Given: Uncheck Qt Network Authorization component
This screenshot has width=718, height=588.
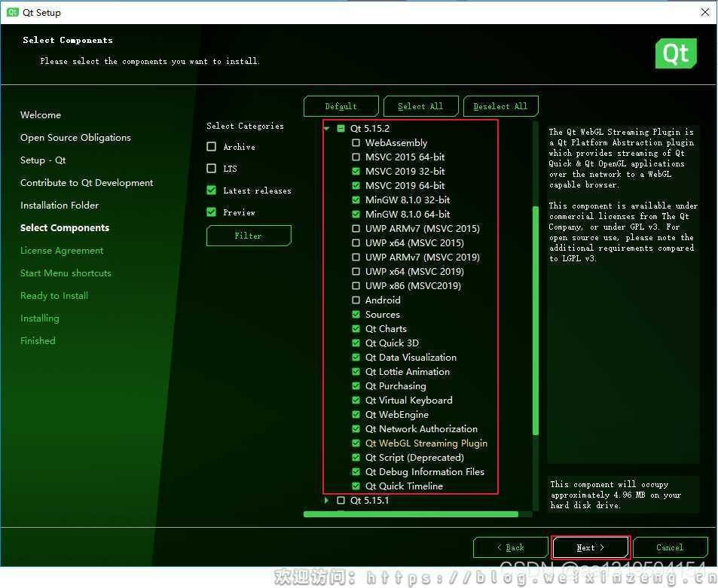Looking at the screenshot, I should point(356,428).
